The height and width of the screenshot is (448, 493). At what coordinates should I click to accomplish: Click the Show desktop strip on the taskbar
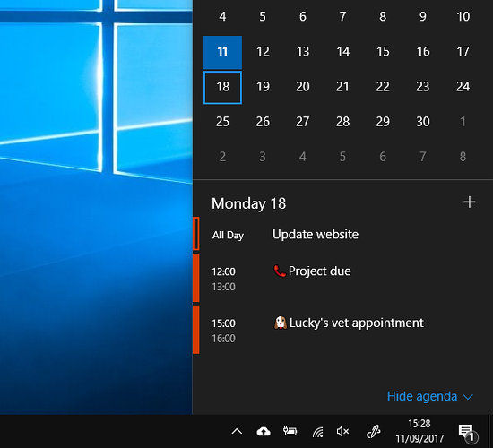491,431
